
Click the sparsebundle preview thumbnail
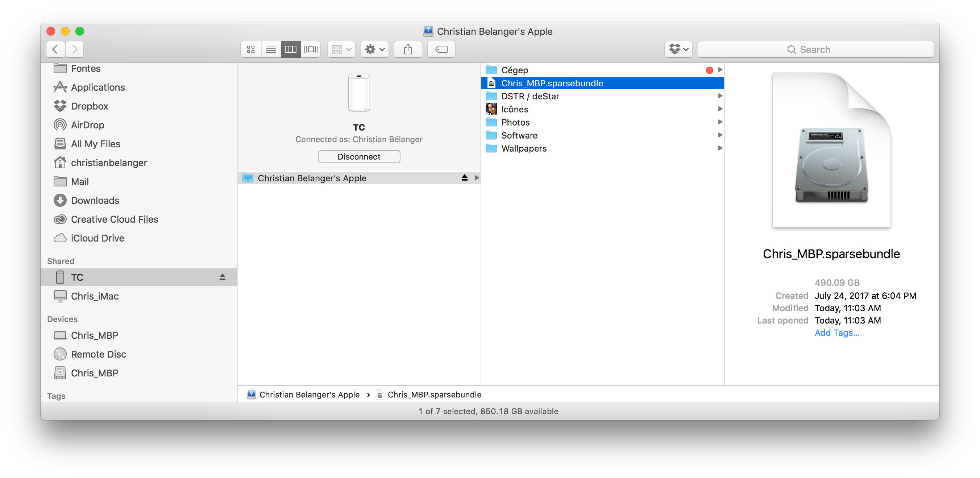tap(832, 150)
